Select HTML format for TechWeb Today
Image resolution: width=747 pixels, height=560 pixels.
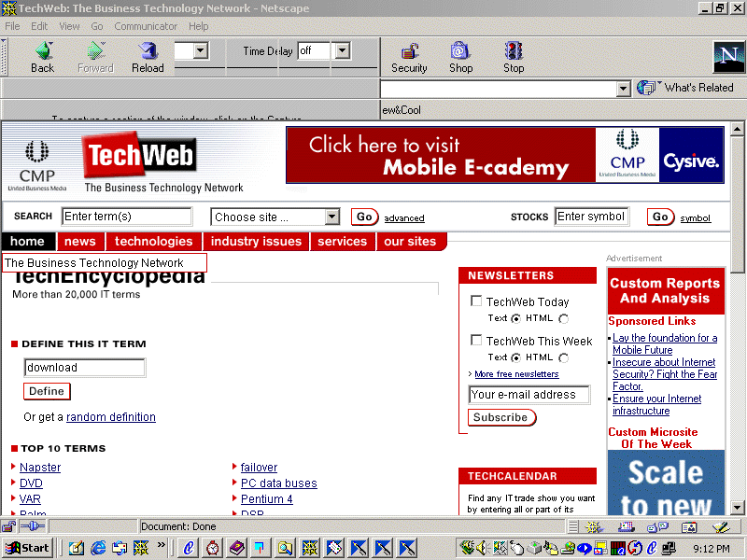564,318
